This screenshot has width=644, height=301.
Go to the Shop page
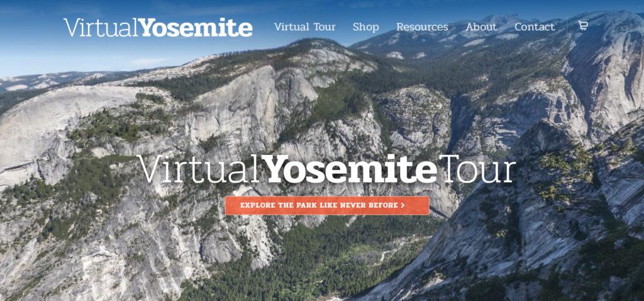365,28
